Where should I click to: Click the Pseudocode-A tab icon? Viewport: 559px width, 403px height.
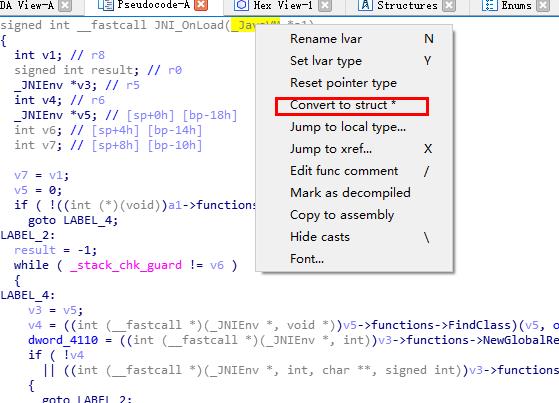pos(105,5)
